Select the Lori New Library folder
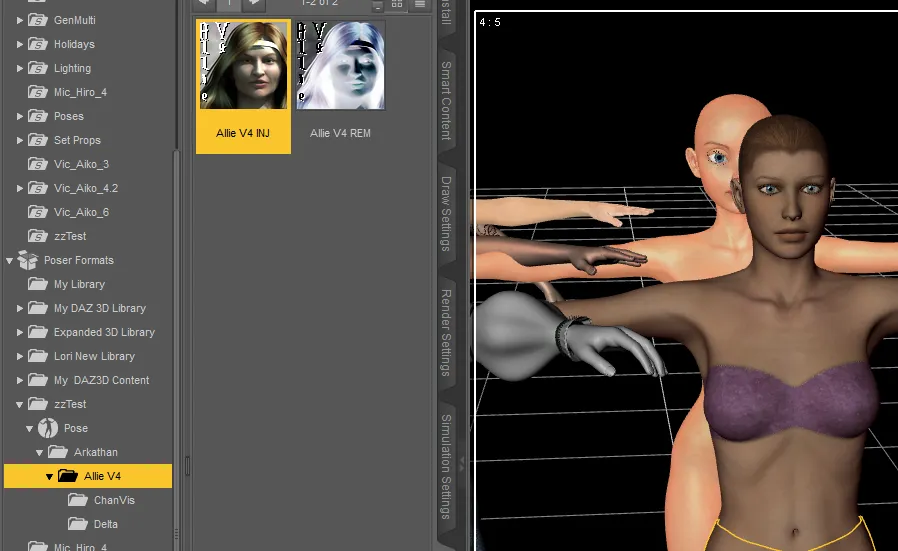Viewport: 898px width, 551px height. pyautogui.click(x=94, y=356)
